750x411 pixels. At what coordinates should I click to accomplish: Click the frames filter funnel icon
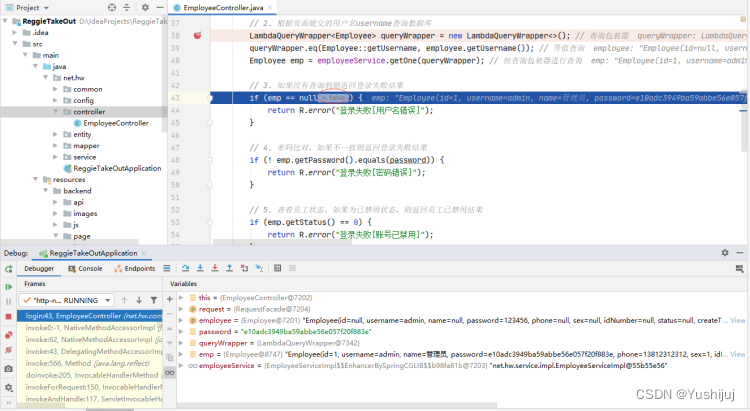click(x=154, y=300)
